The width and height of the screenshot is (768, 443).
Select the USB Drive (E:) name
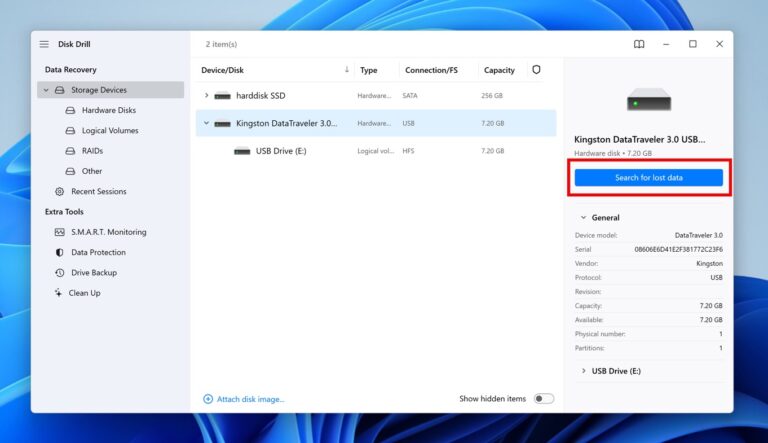pyautogui.click(x=281, y=151)
